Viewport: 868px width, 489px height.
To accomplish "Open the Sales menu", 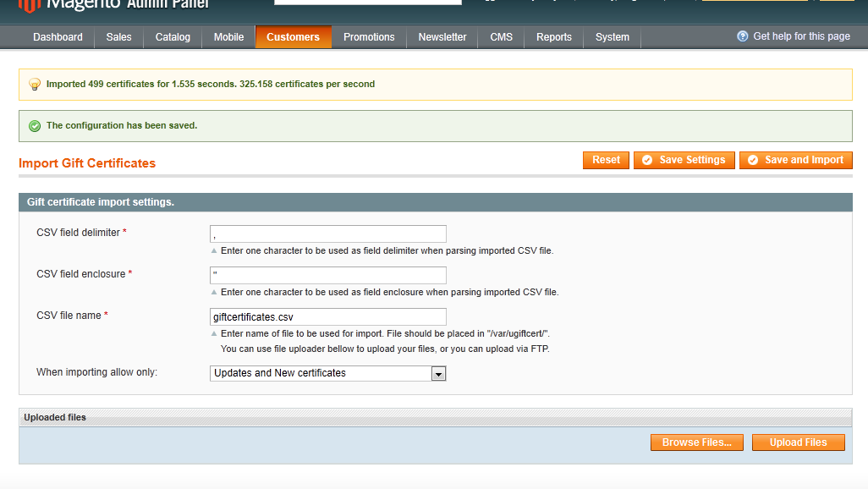I will pyautogui.click(x=118, y=37).
